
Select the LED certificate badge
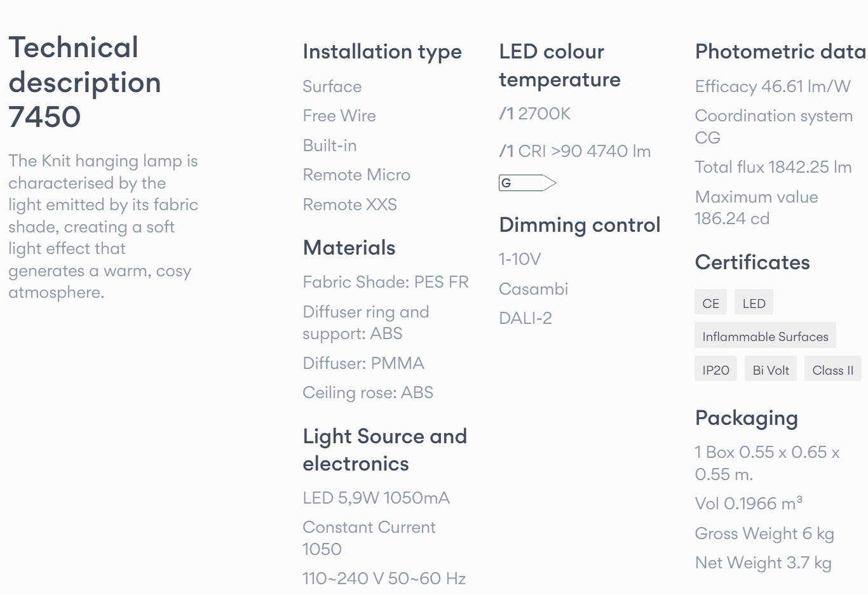coord(754,303)
